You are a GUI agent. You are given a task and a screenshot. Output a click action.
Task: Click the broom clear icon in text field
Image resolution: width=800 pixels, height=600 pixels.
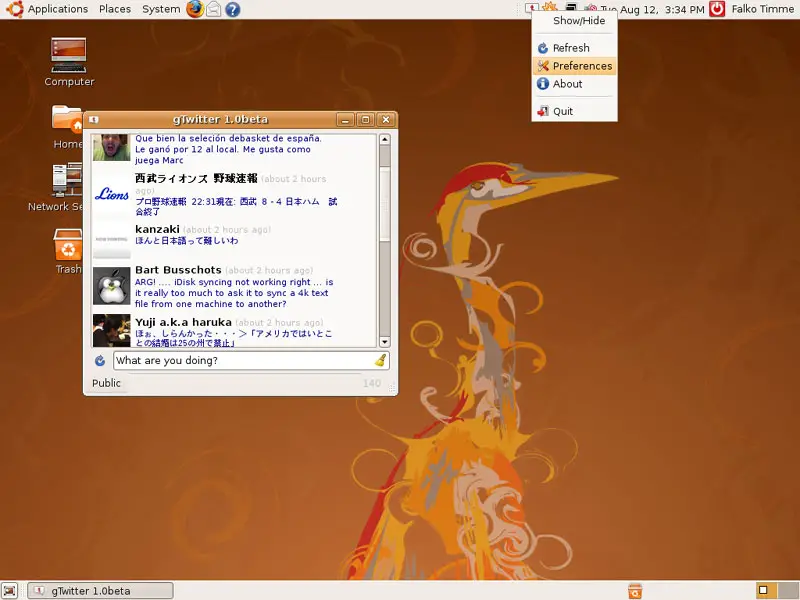[381, 361]
